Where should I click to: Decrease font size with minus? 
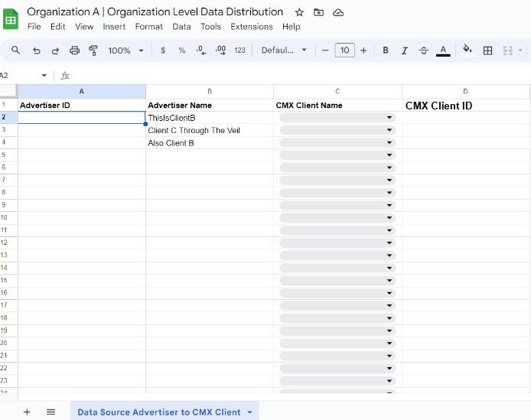[325, 50]
